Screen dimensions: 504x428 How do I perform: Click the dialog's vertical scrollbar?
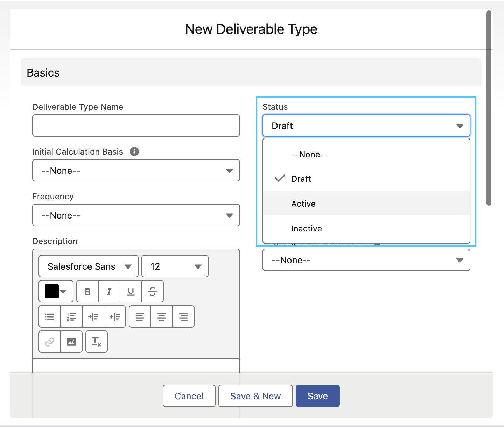489,108
